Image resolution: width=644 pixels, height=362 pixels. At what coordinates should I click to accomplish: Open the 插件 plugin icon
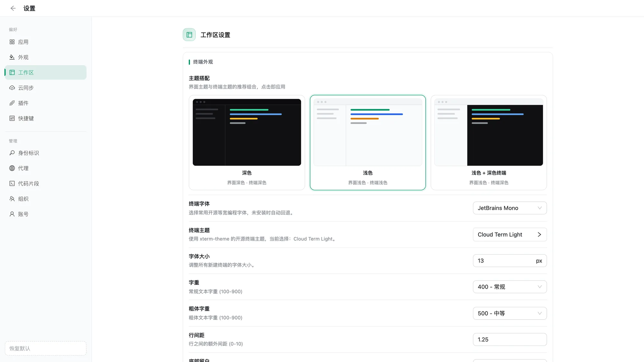[12, 103]
